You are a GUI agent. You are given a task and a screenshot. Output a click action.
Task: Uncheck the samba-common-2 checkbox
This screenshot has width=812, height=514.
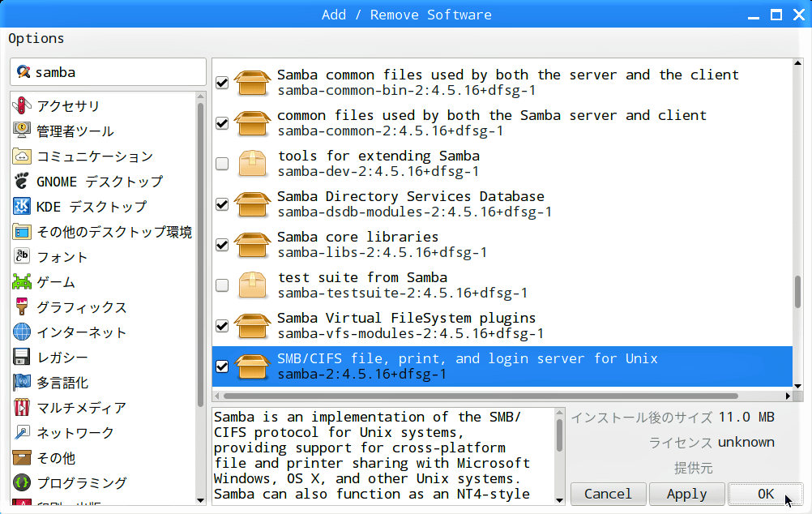click(222, 123)
